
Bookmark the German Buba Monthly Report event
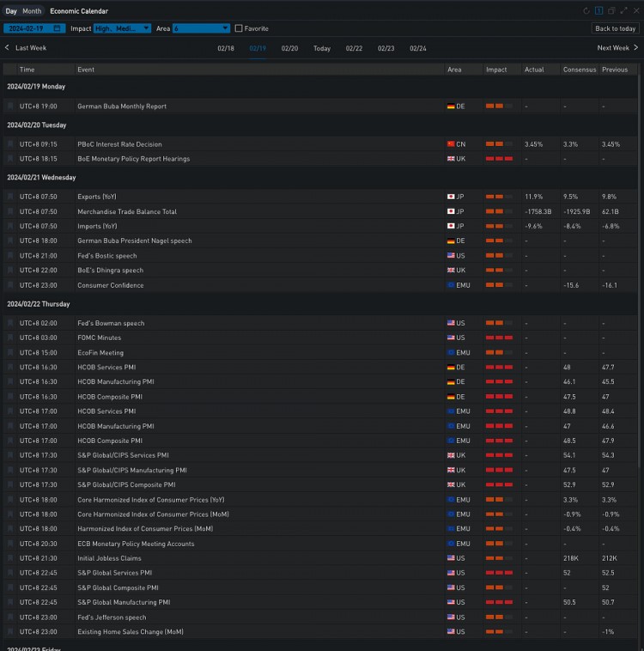click(x=10, y=106)
